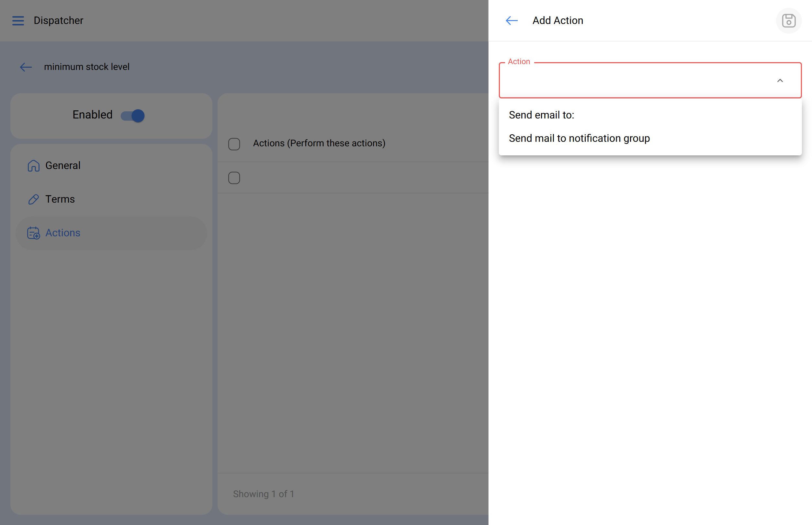
Task: Click the Dispatcher title
Action: point(58,21)
